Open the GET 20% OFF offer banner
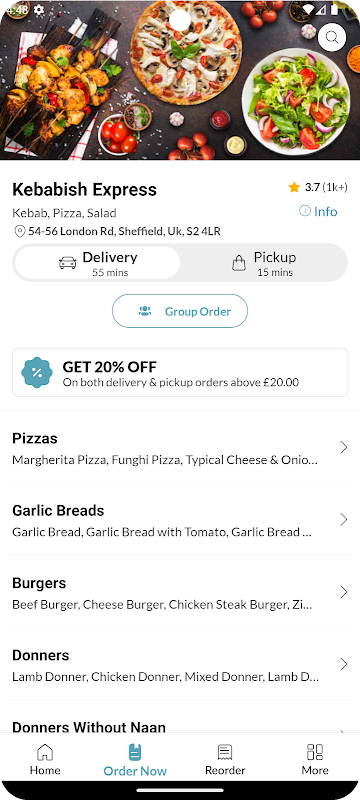The width and height of the screenshot is (360, 800). (x=180, y=372)
